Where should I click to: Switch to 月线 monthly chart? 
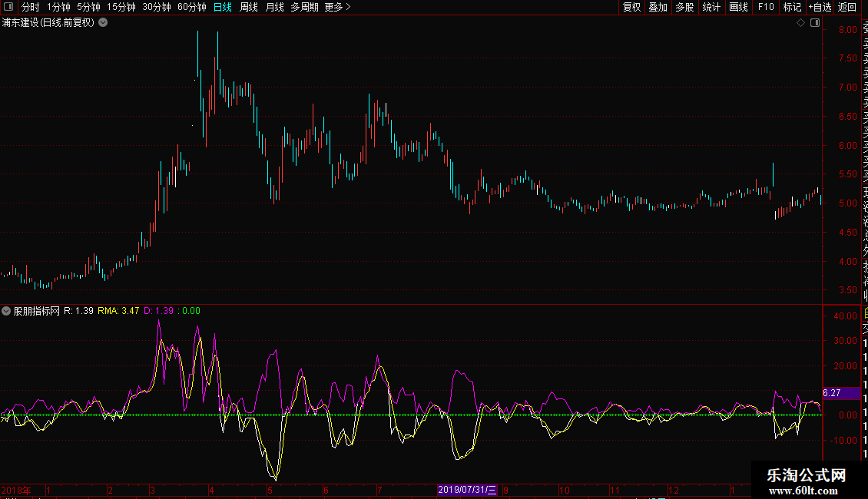(x=274, y=7)
